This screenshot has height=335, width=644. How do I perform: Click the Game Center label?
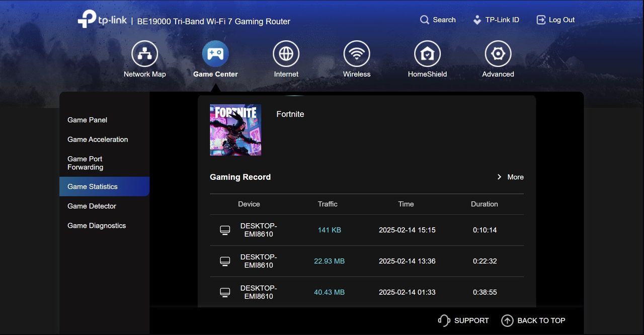[215, 74]
